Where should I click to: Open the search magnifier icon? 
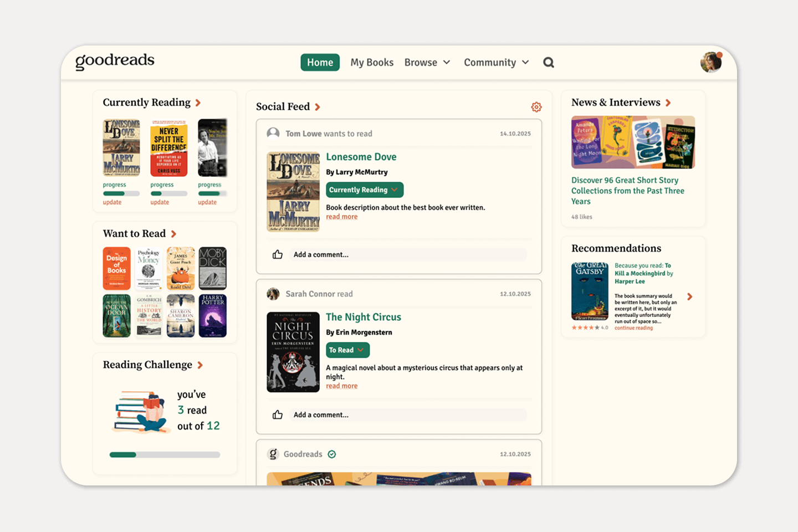pyautogui.click(x=549, y=63)
